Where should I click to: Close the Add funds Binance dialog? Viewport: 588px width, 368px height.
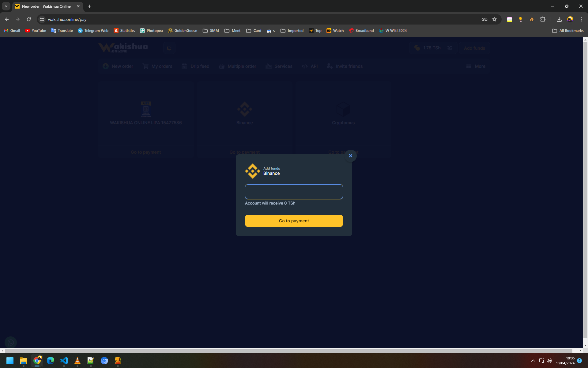(x=350, y=156)
